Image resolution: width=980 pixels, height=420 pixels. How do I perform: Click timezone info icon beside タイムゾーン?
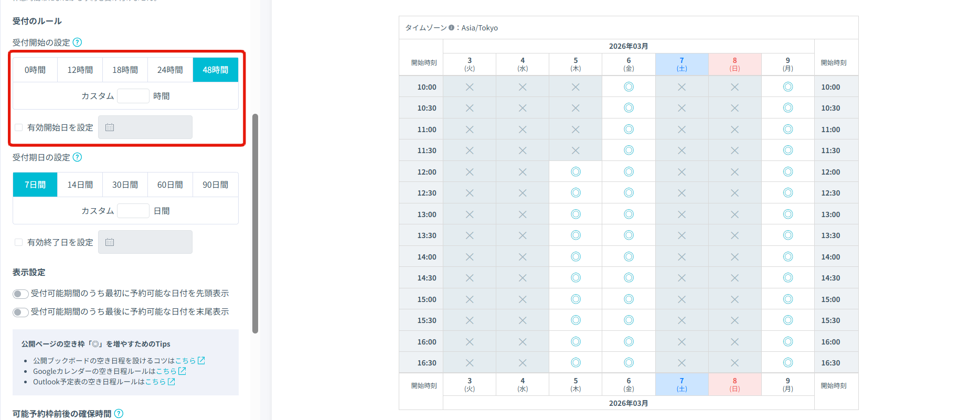451,28
